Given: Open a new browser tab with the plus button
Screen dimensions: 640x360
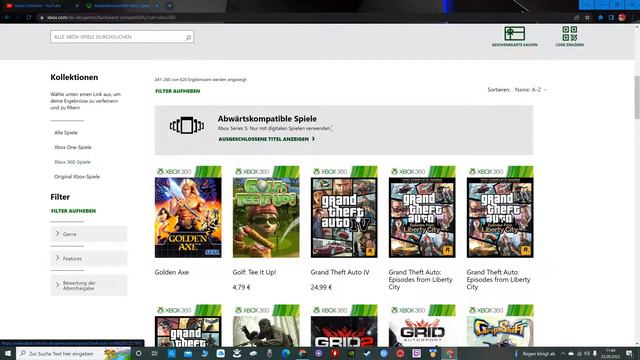Looking at the screenshot, I should pyautogui.click(x=170, y=6).
